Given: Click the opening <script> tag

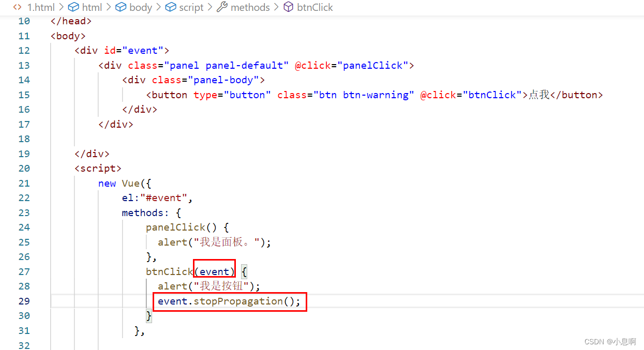Looking at the screenshot, I should click(x=98, y=169).
